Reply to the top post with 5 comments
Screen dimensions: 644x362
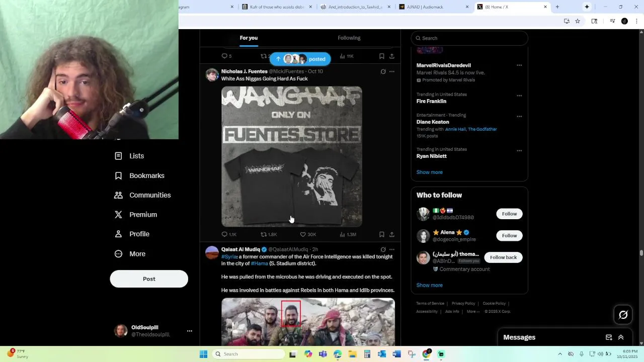[x=226, y=56]
